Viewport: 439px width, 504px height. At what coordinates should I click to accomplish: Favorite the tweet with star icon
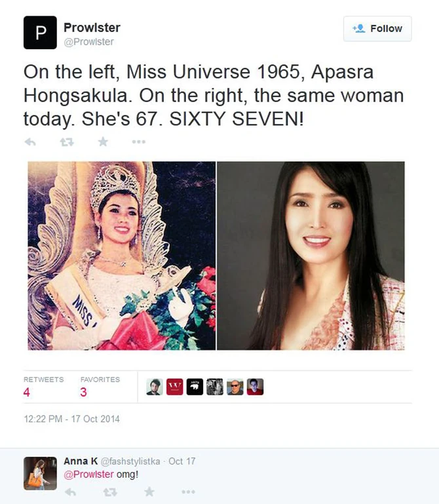coord(103,142)
